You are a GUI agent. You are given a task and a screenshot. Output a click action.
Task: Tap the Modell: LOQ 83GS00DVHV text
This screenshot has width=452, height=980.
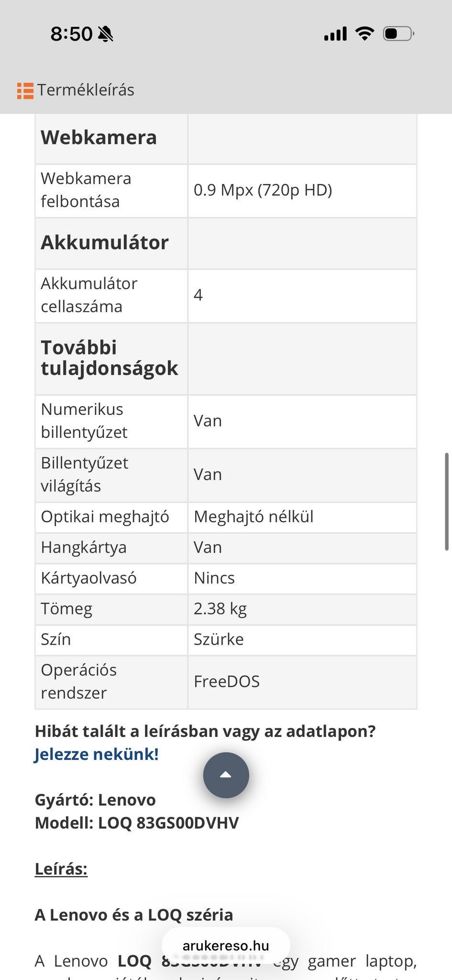pos(137,823)
